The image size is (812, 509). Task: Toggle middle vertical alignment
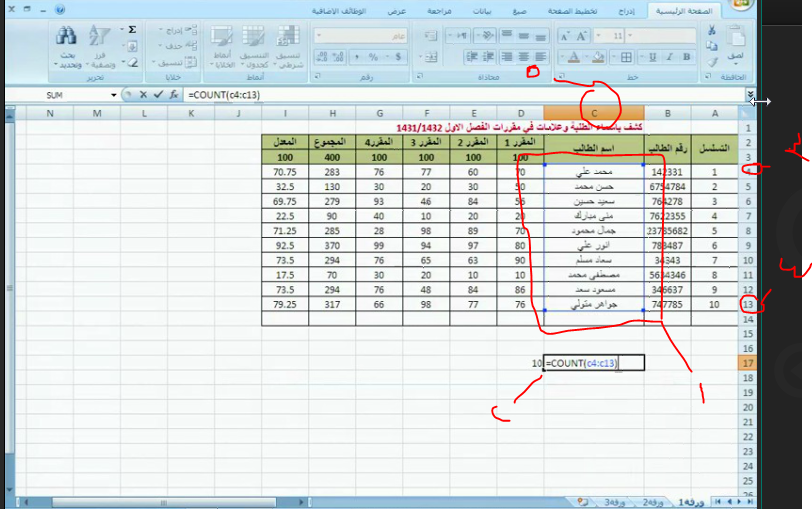(524, 35)
